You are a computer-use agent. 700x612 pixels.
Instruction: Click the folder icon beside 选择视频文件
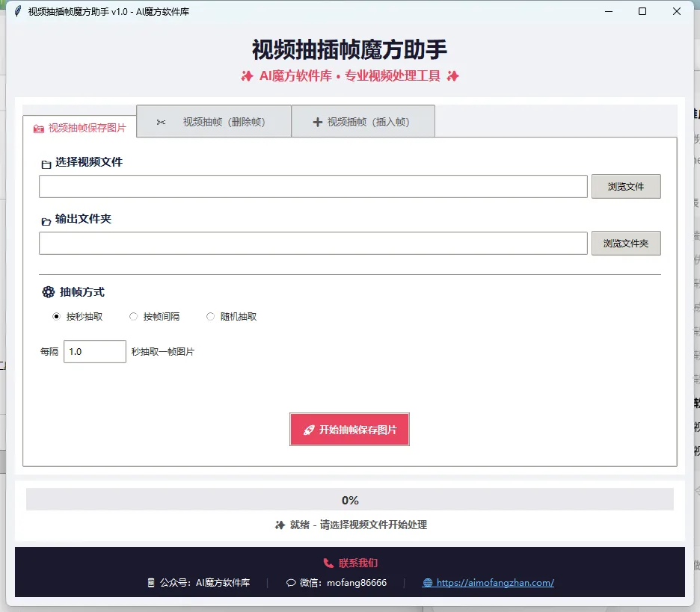point(46,164)
